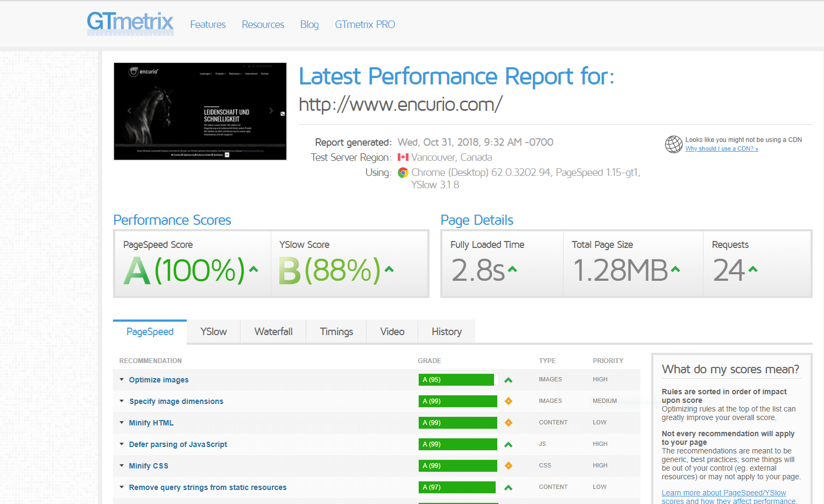
Task: Click the PageSpeed Score up arrow
Action: [253, 269]
